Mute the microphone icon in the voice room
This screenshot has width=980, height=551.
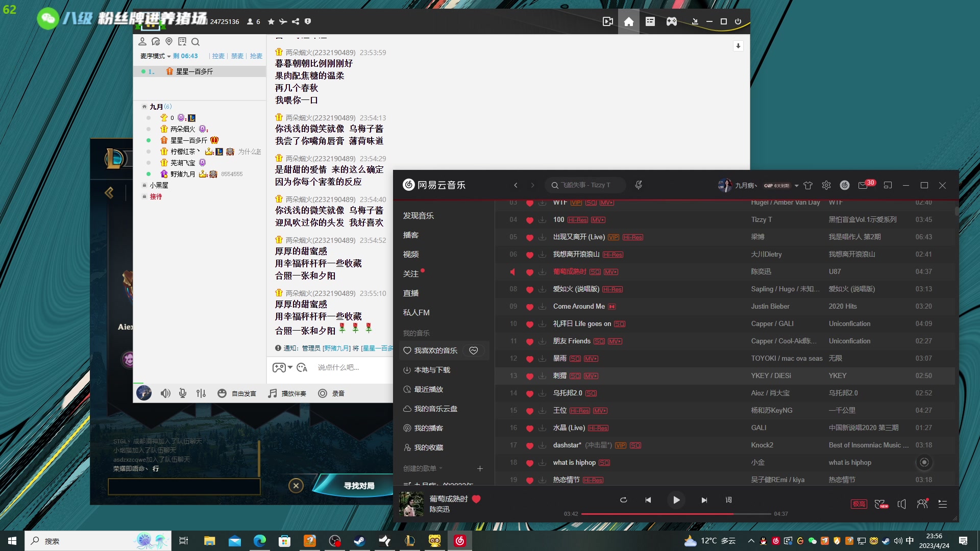coord(182,393)
